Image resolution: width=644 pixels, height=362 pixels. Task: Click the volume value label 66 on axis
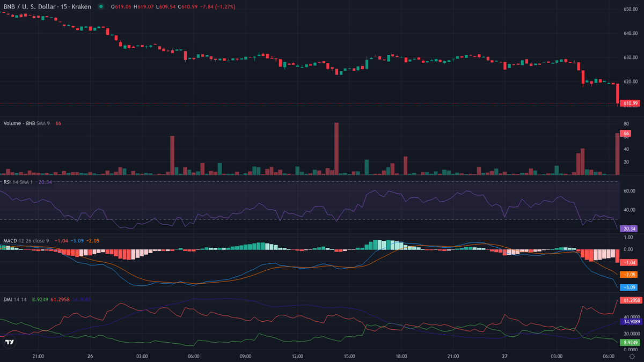click(626, 133)
